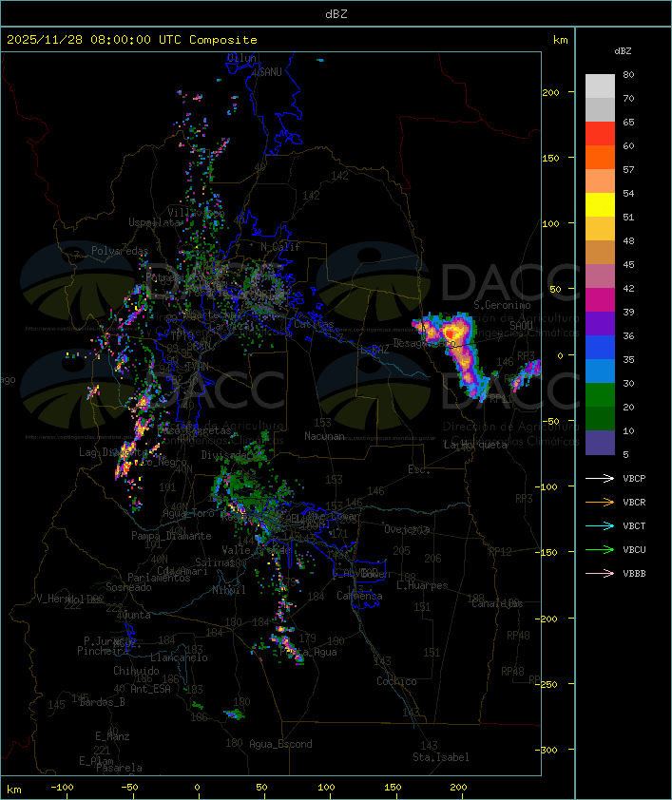Viewport: 672px width, 800px height.
Task: Click the E_Manz place label
Action: (112, 736)
